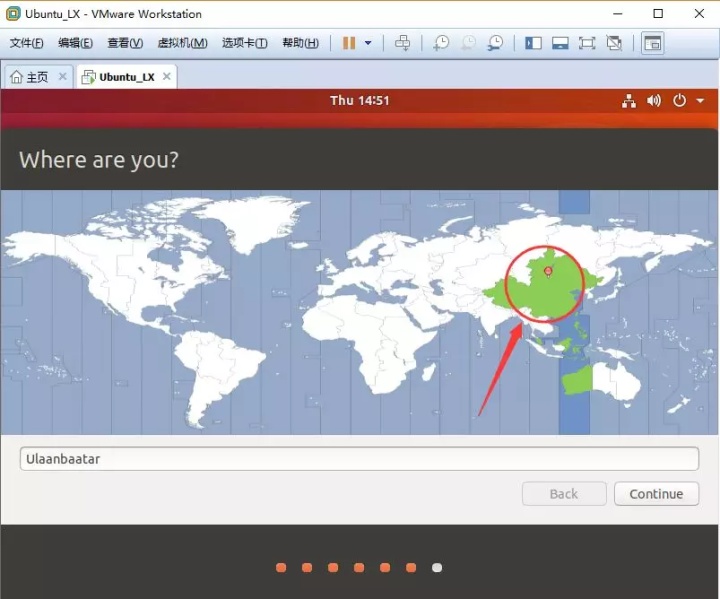Expand the Ubuntu system menu arrow
This screenshot has width=720, height=599.
700,101
